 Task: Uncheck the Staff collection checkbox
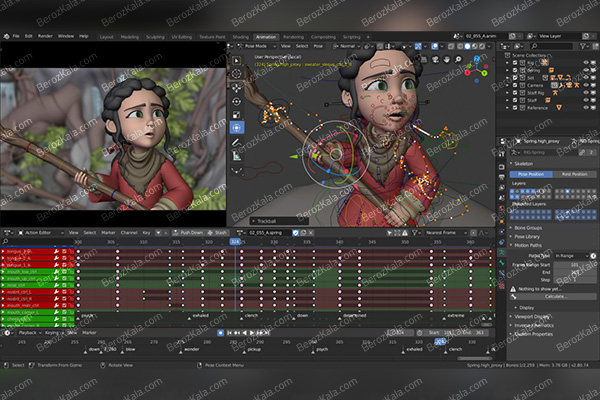coord(515,100)
